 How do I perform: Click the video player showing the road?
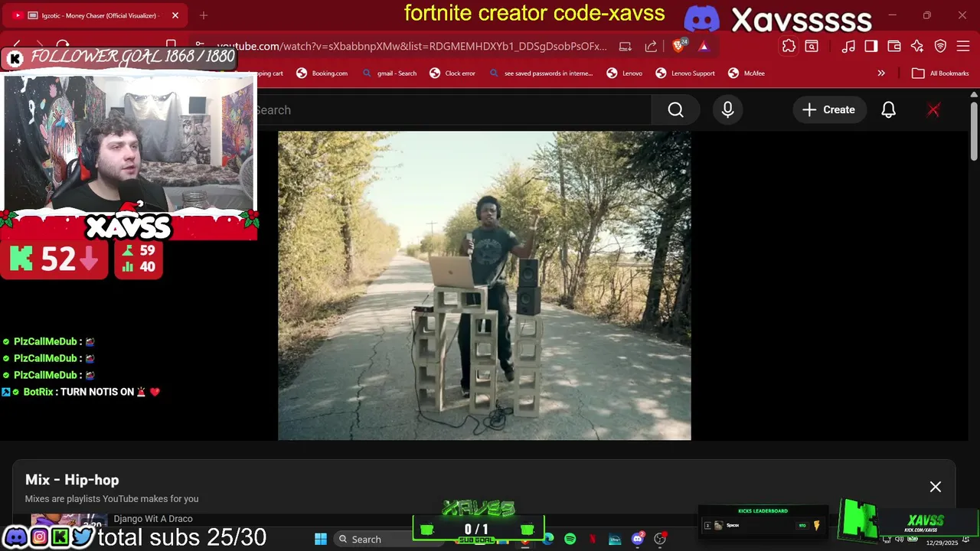[485, 285]
